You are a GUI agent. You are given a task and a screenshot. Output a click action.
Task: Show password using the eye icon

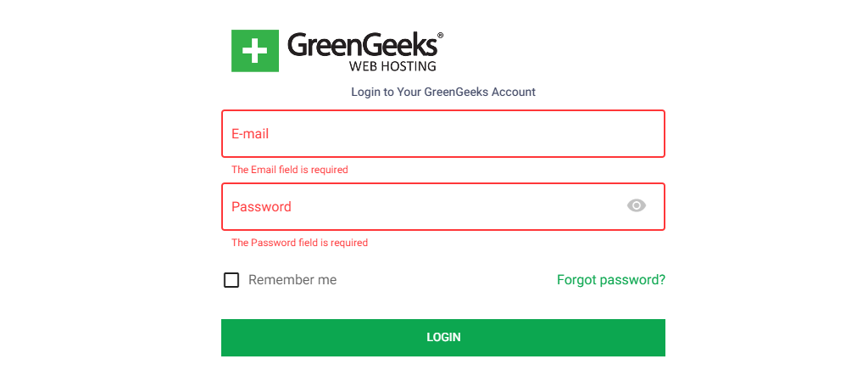tap(637, 205)
